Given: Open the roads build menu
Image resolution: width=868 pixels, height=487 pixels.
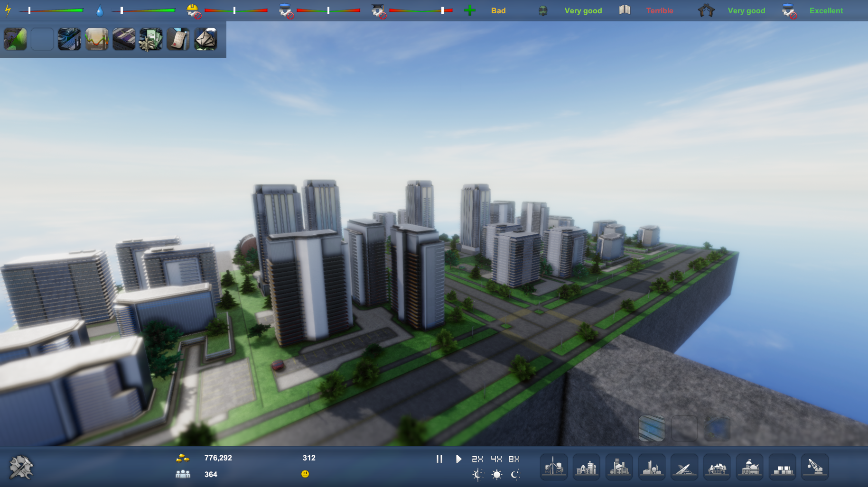Looking at the screenshot, I should coord(684,467).
